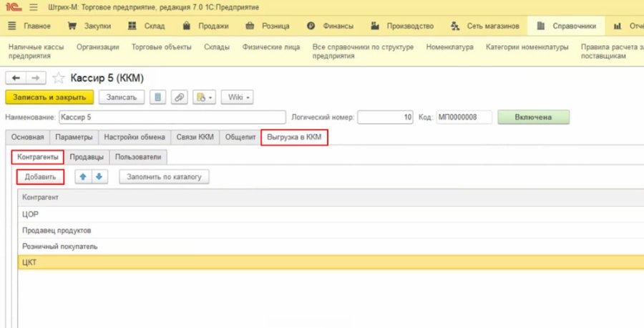Select the Контрагенты sub-tab
Image resolution: width=644 pixels, height=328 pixels.
click(37, 157)
